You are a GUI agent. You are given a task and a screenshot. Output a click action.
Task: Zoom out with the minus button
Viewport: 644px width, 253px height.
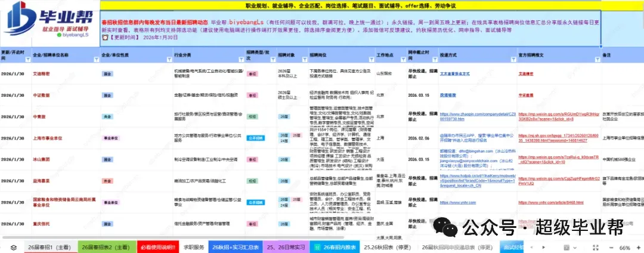click(x=611, y=248)
